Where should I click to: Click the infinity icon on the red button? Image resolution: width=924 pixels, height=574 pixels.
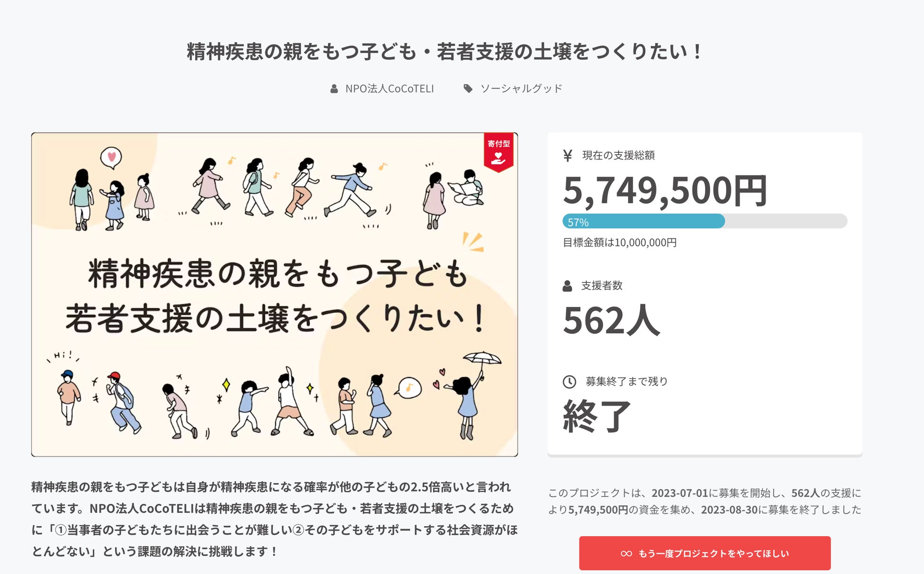(626, 554)
